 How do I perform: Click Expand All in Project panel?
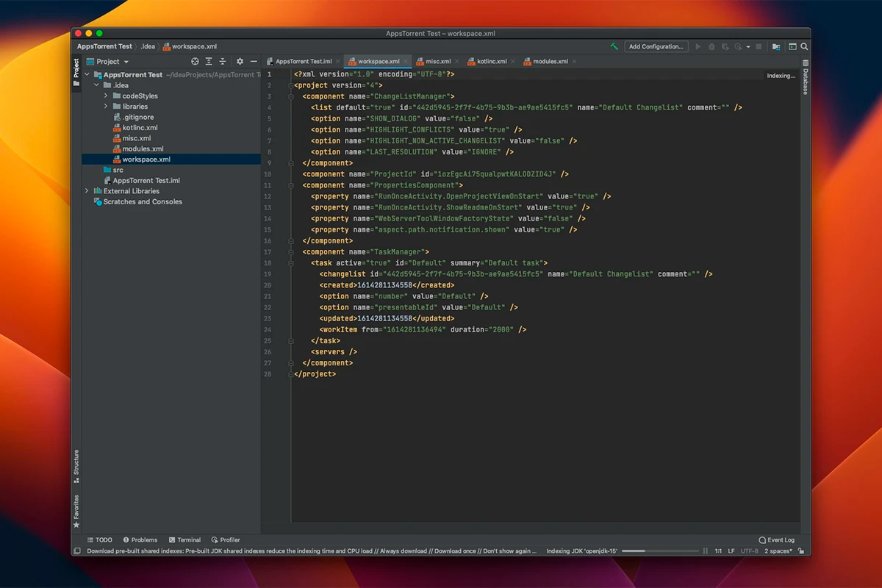[209, 62]
